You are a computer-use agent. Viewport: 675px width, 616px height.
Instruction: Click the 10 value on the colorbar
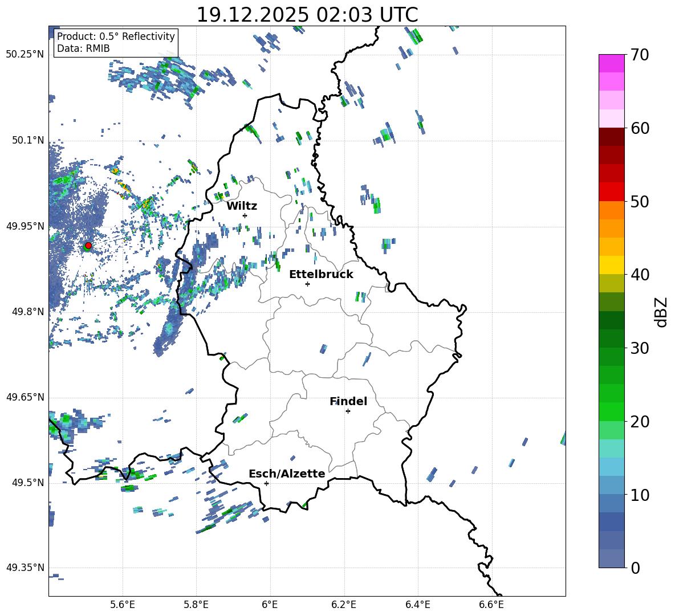(640, 495)
